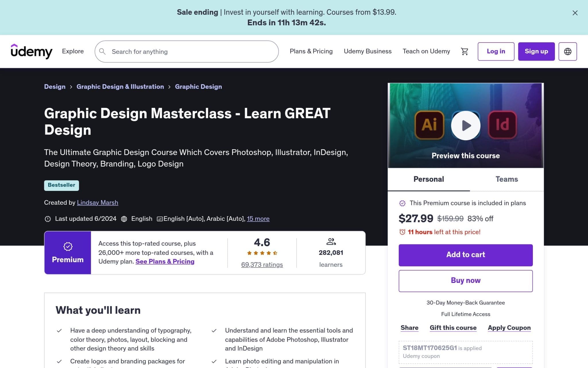This screenshot has width=588, height=368.
Task: Click the course title heading
Action: click(187, 121)
